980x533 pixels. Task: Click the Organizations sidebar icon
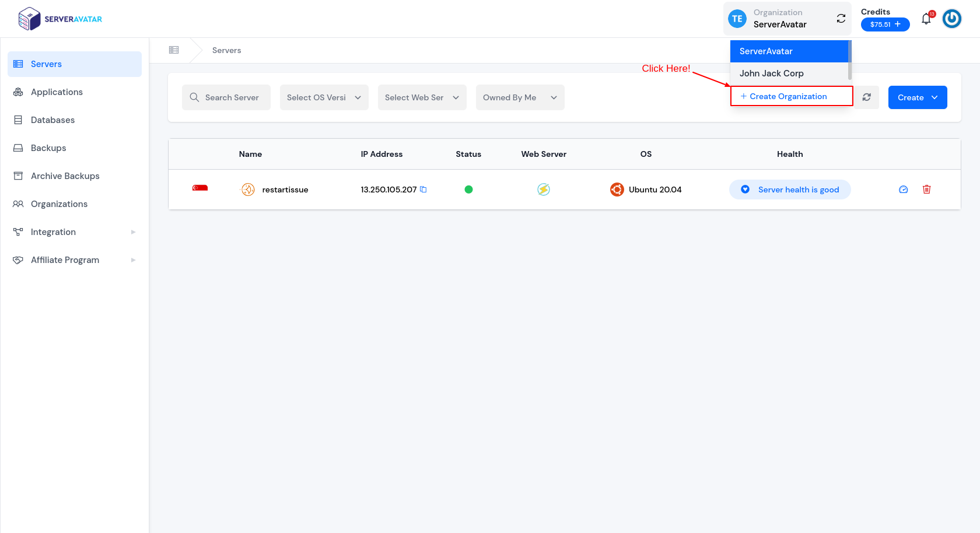tap(18, 204)
